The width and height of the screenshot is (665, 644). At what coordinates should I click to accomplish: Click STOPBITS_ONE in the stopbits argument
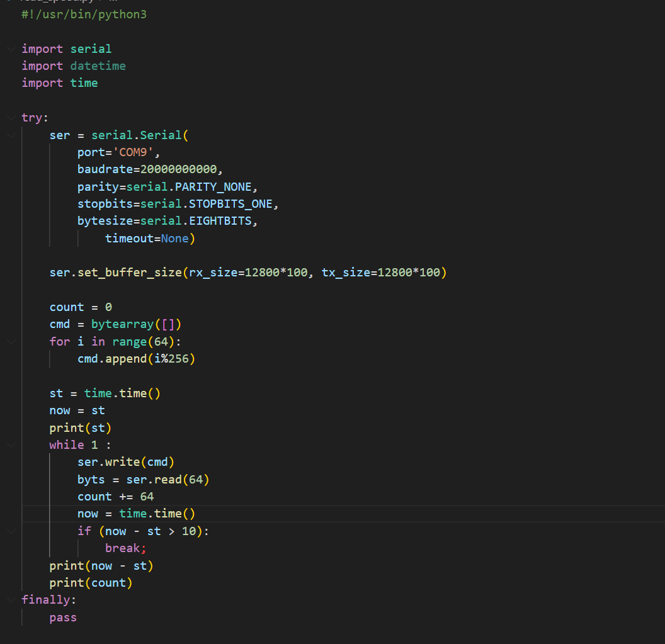(x=230, y=204)
